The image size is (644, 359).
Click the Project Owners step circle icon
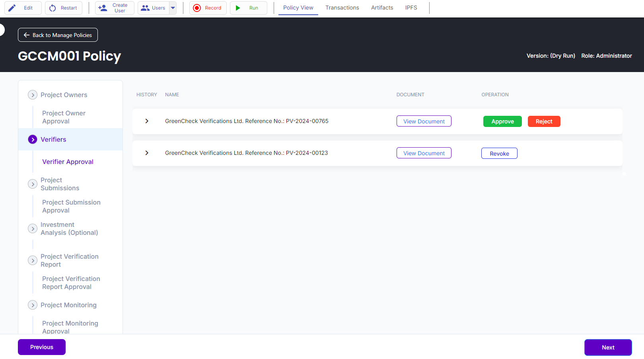pos(33,95)
